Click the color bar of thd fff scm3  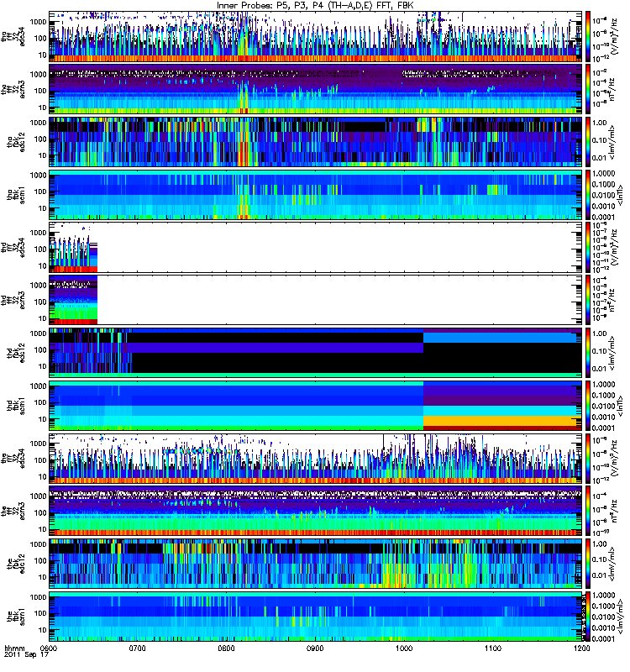point(588,300)
